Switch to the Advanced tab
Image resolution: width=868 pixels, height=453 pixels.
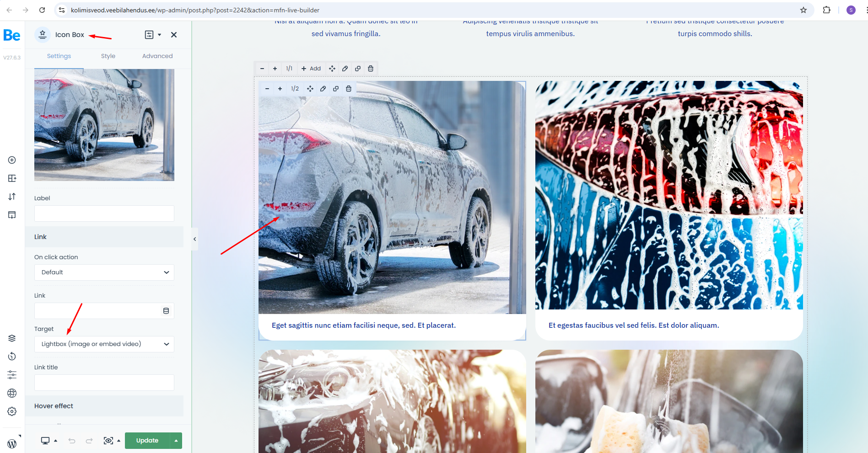[x=157, y=56]
